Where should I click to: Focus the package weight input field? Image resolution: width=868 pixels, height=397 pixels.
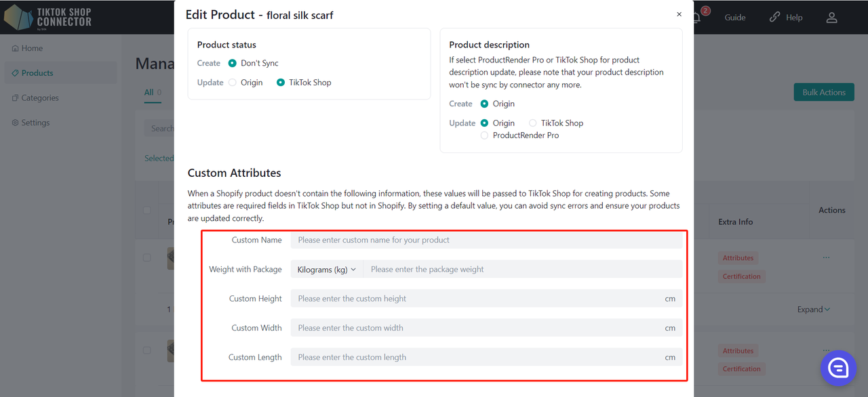[x=523, y=269]
